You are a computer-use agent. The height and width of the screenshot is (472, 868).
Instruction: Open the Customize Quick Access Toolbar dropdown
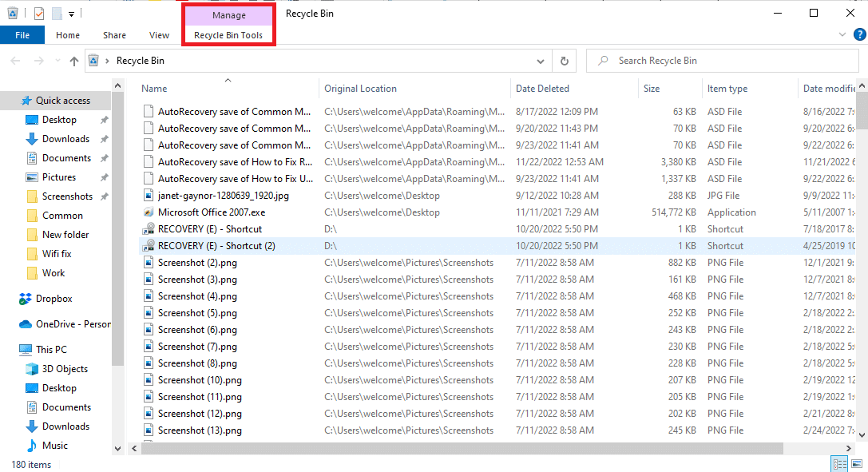(71, 12)
